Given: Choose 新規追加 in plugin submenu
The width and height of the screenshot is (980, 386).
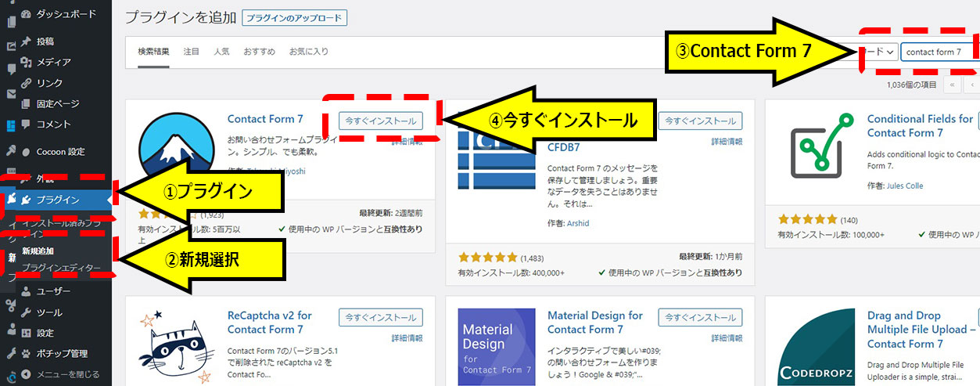Looking at the screenshot, I should pos(39,251).
